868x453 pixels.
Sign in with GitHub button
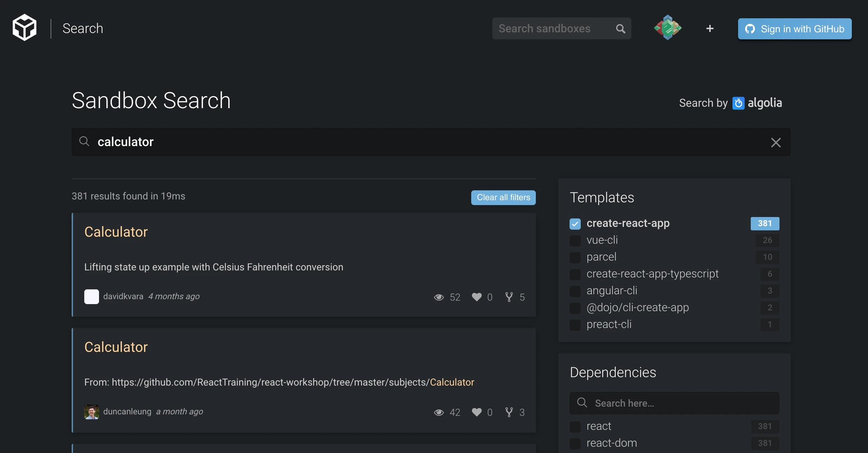pos(795,29)
